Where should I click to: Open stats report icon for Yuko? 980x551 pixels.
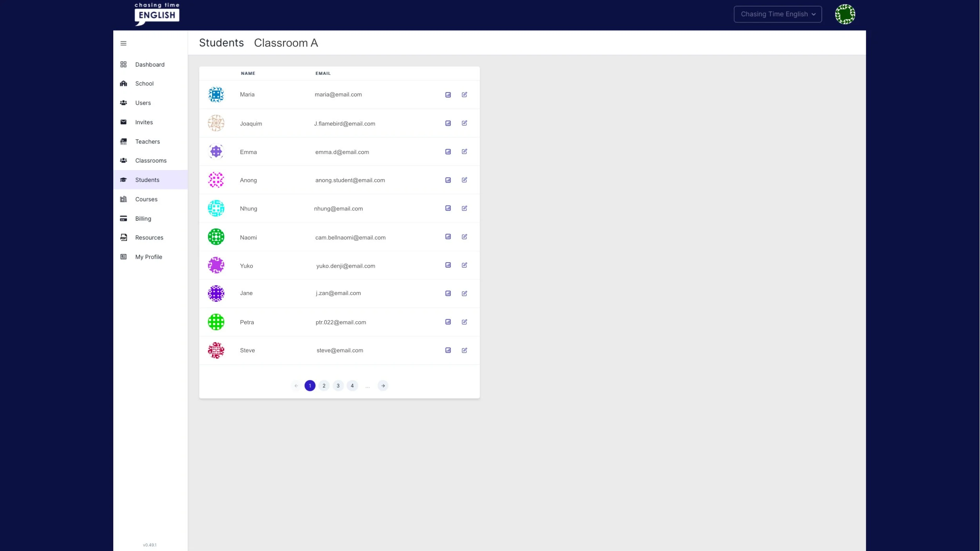(448, 265)
